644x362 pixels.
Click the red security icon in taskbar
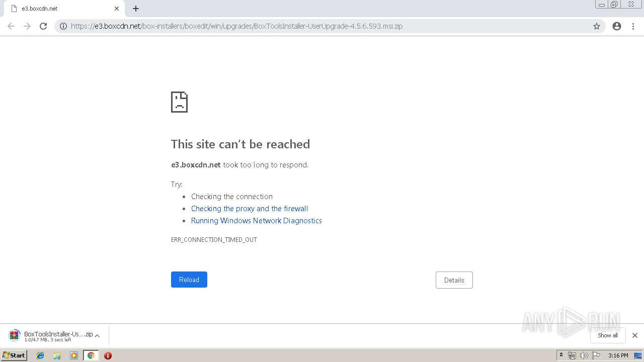click(x=108, y=355)
